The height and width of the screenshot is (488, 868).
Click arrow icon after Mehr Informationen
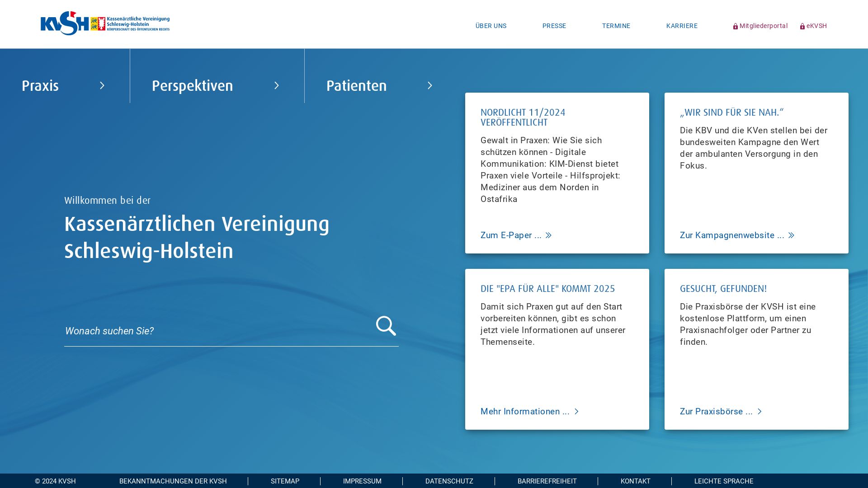576,412
